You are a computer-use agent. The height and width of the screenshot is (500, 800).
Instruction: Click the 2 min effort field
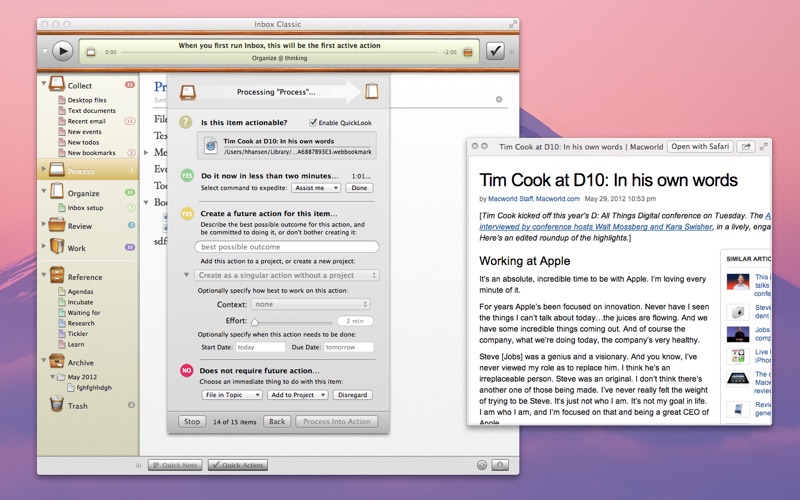coord(355,321)
